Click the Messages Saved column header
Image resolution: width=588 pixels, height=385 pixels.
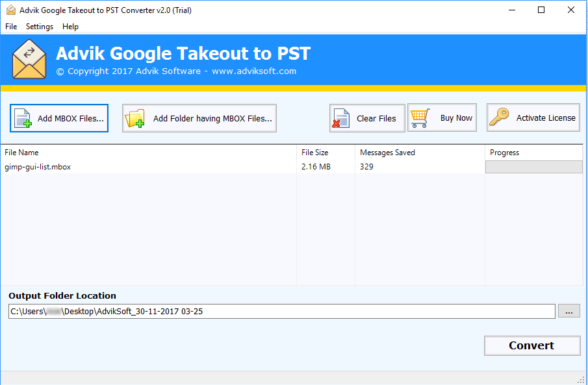[x=420, y=153]
